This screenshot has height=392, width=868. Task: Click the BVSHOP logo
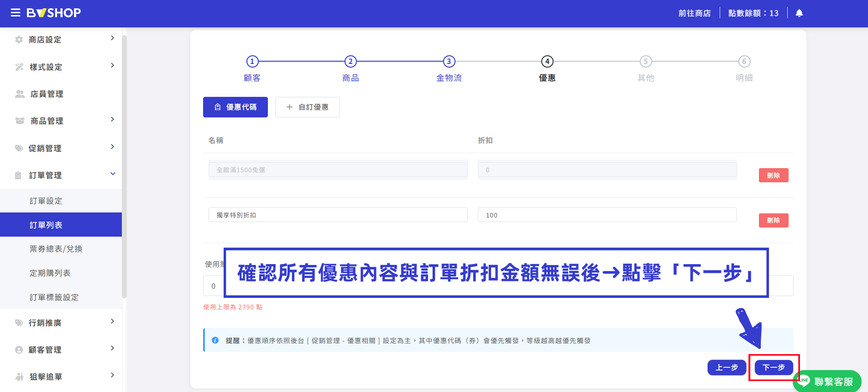coord(54,13)
